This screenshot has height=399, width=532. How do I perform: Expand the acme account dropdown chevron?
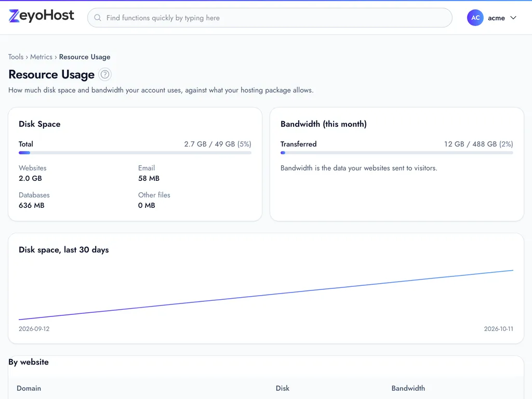[x=513, y=18]
